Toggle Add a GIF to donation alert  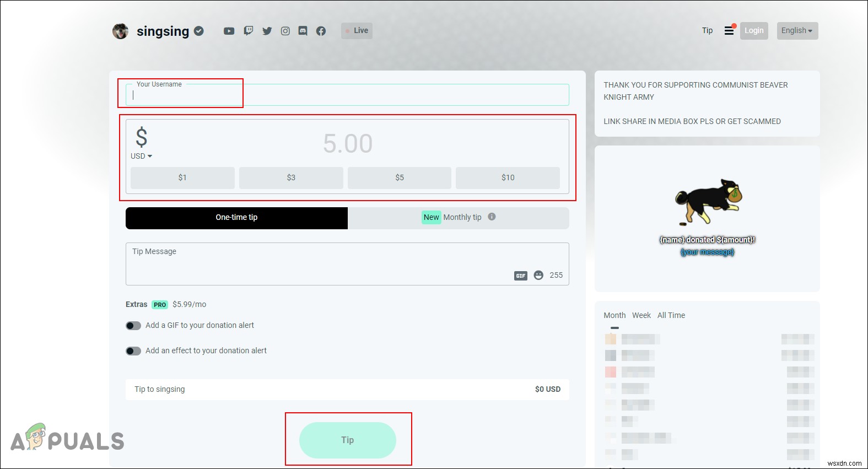133,326
